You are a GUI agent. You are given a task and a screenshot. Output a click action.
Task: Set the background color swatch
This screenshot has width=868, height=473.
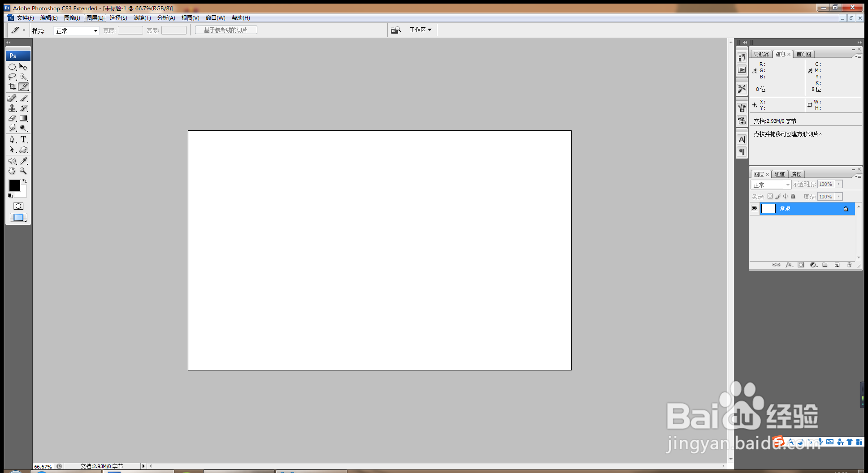22,193
